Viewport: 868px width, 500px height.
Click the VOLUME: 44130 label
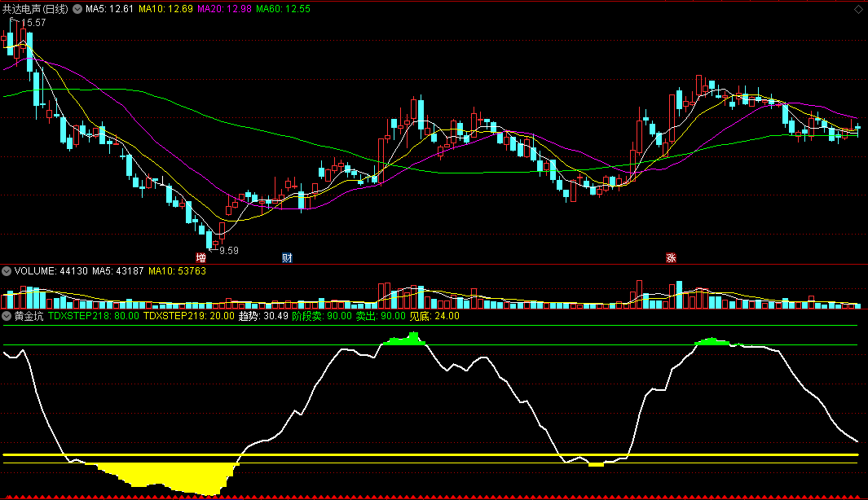coord(51,271)
